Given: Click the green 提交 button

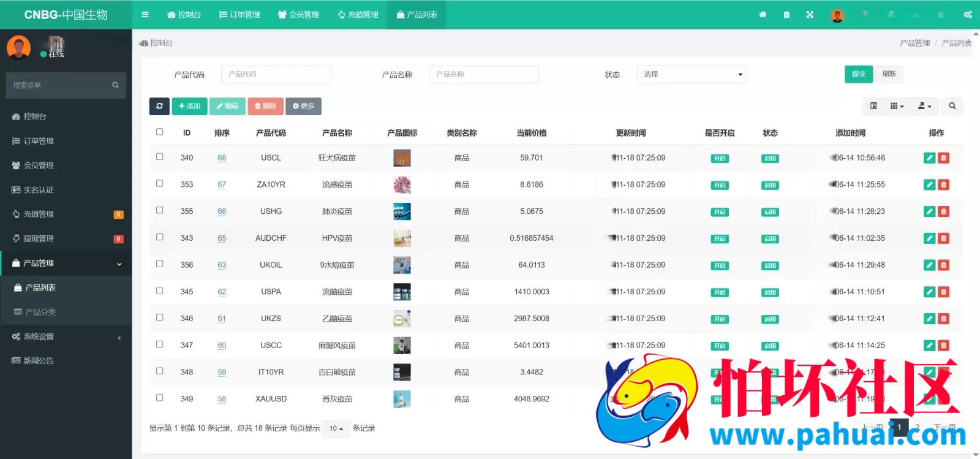Looking at the screenshot, I should click(x=859, y=74).
